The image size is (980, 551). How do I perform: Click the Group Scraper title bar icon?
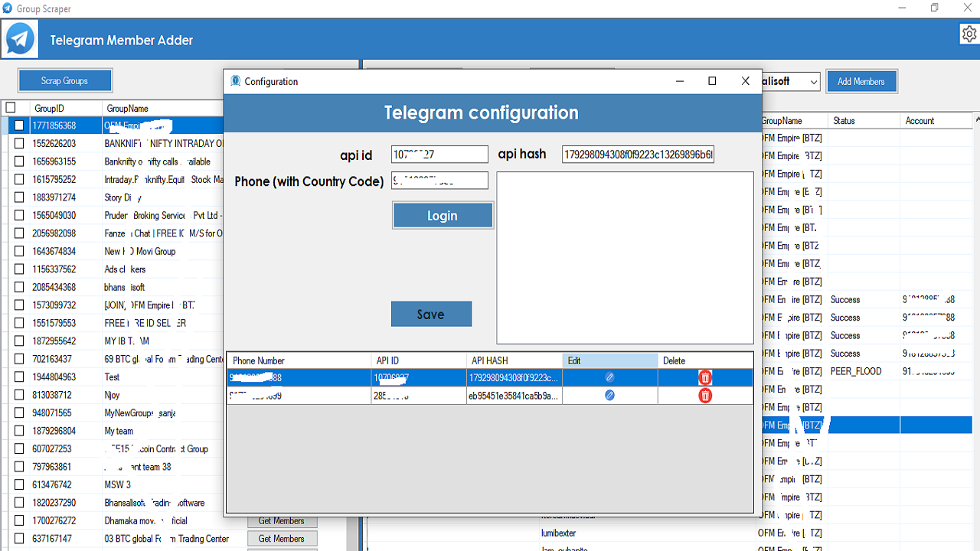click(8, 8)
